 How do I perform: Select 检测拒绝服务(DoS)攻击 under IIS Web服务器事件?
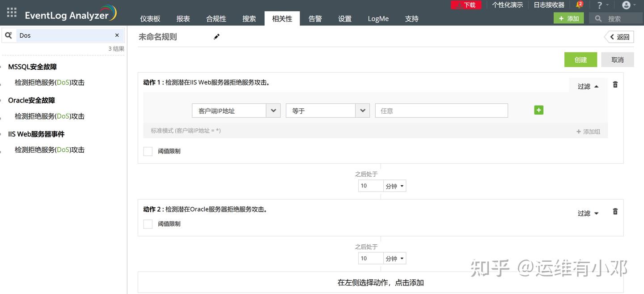pos(50,150)
